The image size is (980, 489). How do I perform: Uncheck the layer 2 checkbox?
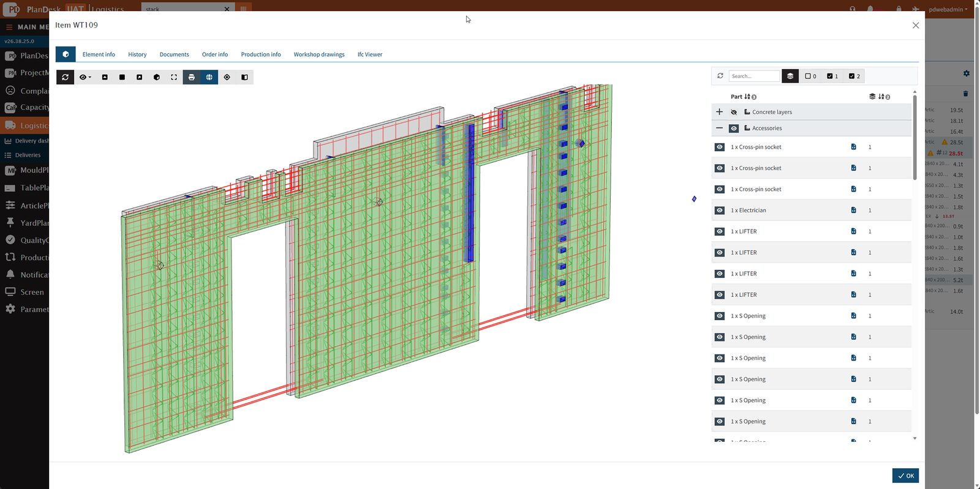(852, 77)
